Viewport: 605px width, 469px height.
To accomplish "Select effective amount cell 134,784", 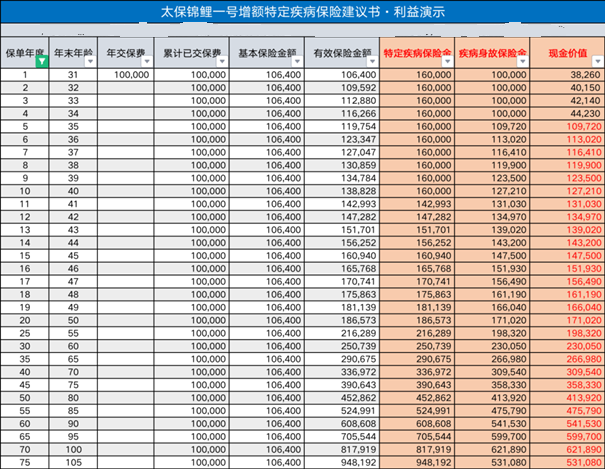I will coord(342,178).
